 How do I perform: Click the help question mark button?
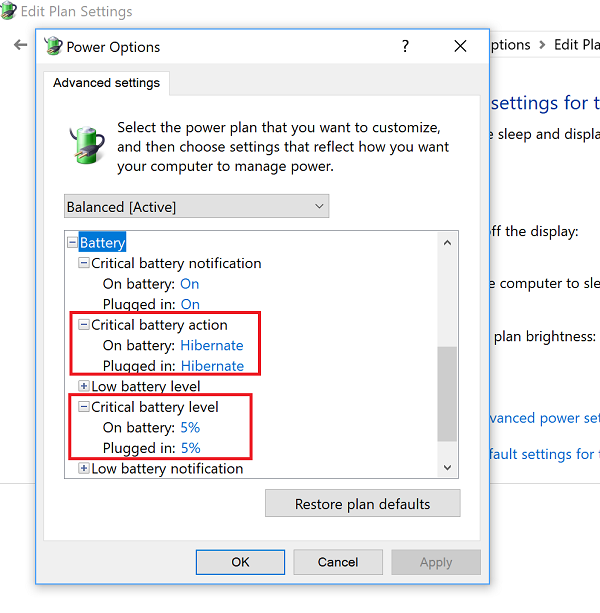click(x=405, y=46)
